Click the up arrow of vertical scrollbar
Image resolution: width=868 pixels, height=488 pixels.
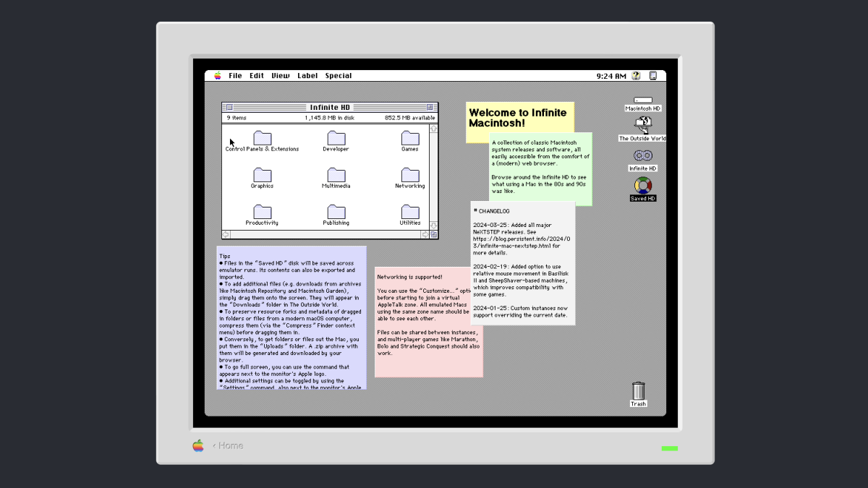coord(433,128)
